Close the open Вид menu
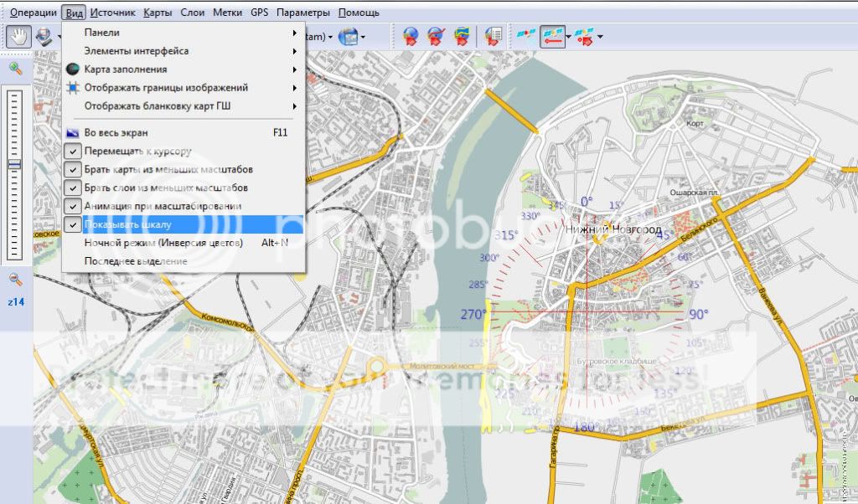 click(x=74, y=13)
